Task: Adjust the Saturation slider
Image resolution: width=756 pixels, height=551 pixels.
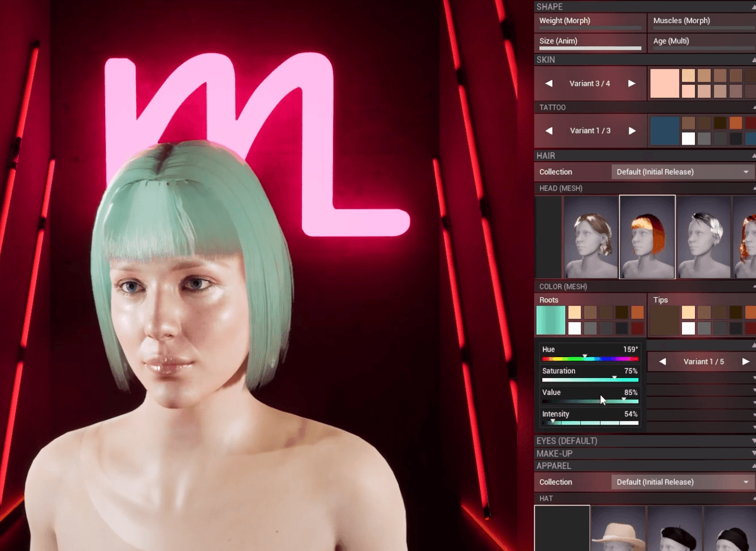Action: point(590,380)
